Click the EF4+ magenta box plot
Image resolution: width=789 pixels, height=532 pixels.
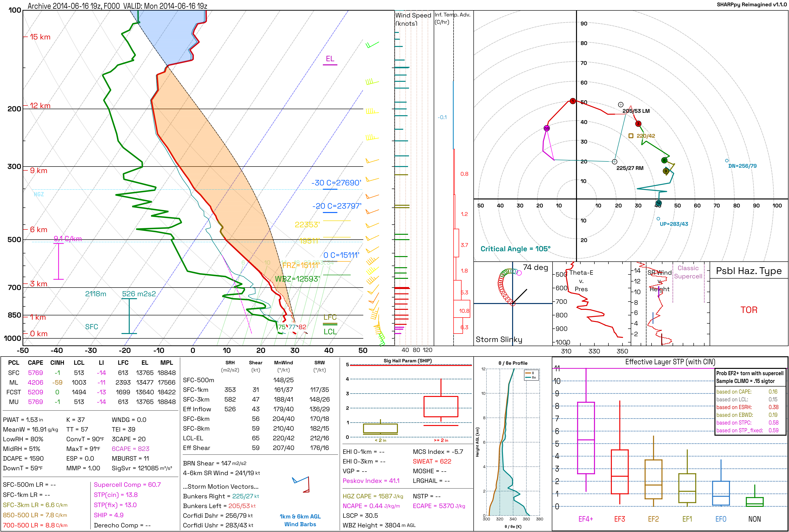pos(586,438)
